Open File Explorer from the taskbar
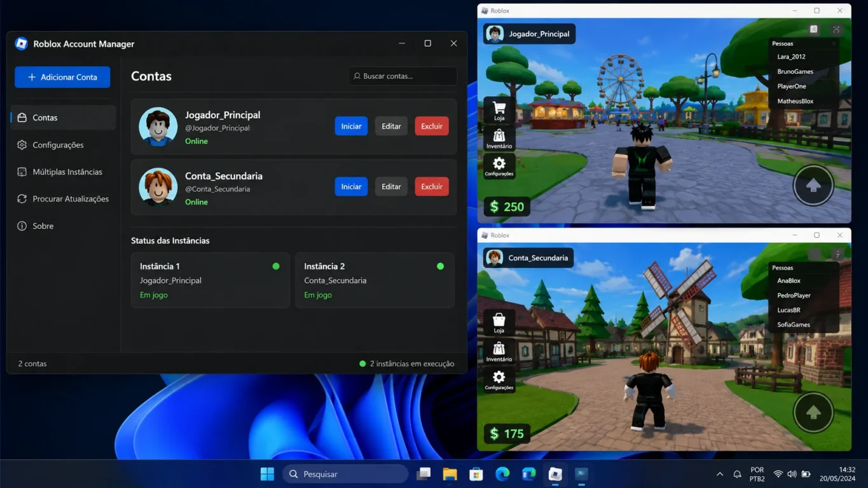The width and height of the screenshot is (868, 488). pos(450,474)
